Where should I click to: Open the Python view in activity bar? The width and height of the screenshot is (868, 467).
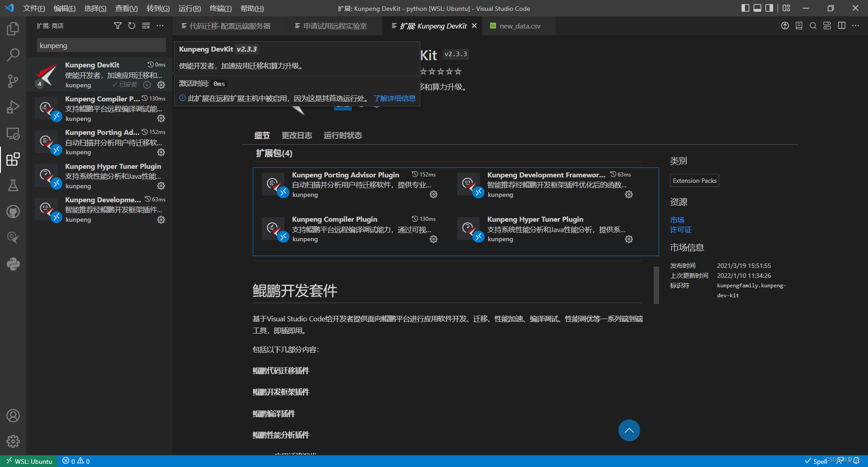click(13, 264)
